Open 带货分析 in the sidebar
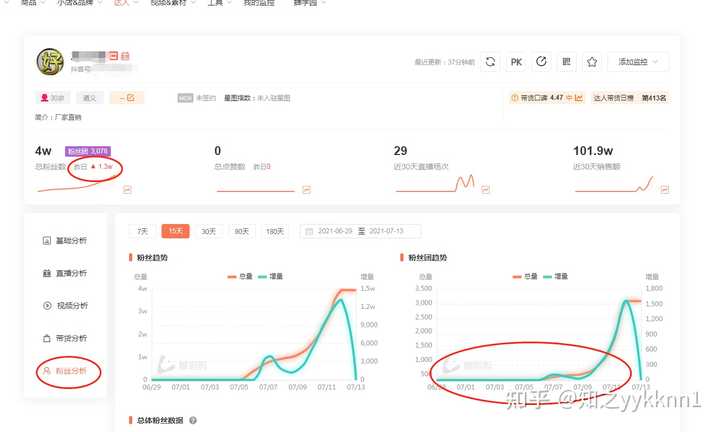This screenshot has width=720, height=432. [65, 338]
